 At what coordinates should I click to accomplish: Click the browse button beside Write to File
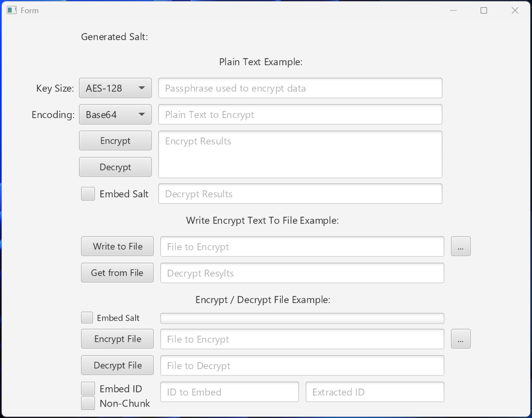click(461, 247)
